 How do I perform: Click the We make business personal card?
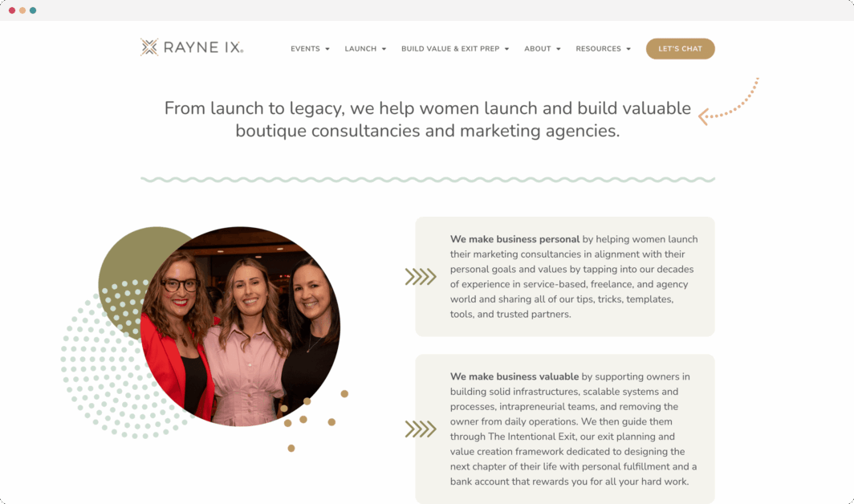tap(565, 277)
